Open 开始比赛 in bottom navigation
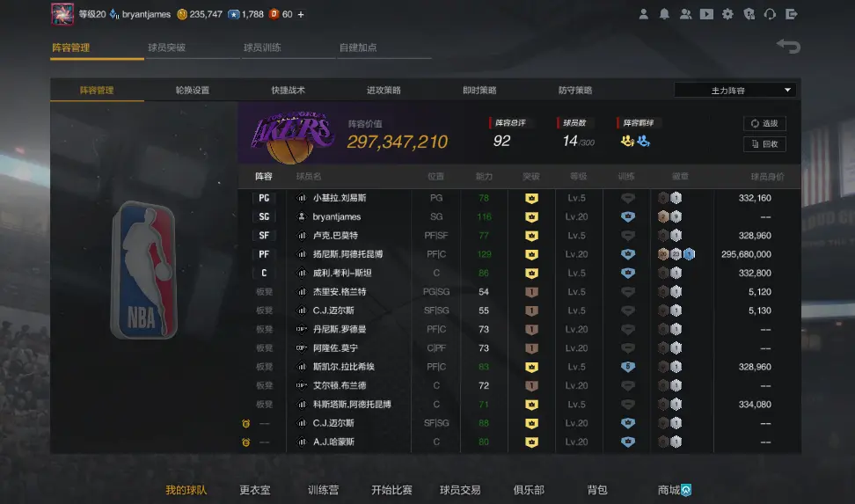This screenshot has width=855, height=504. point(391,490)
